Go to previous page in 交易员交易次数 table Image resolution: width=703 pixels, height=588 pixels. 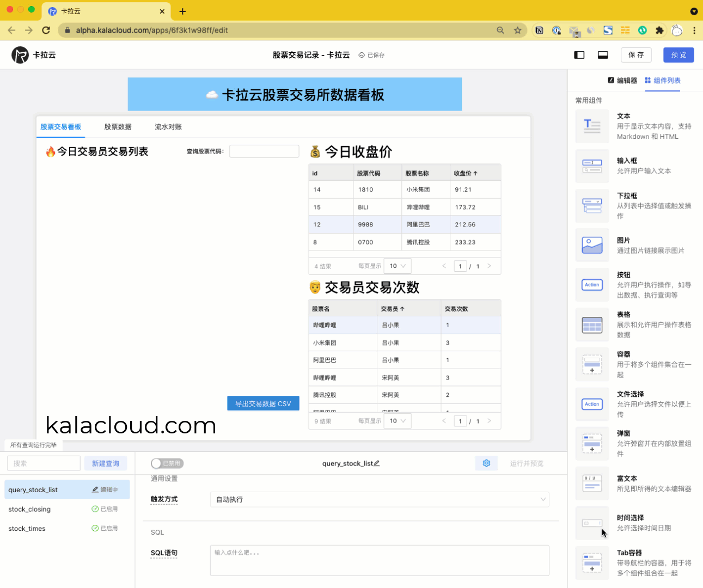444,420
